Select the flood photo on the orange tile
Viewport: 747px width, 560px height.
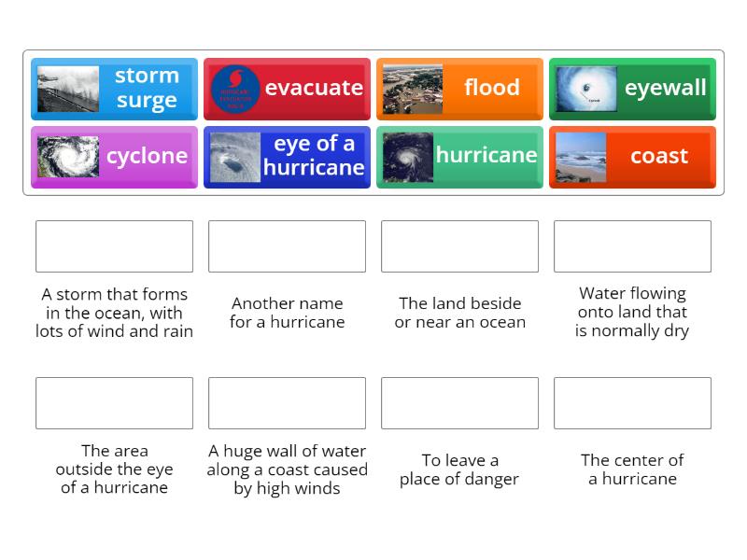[x=414, y=89]
